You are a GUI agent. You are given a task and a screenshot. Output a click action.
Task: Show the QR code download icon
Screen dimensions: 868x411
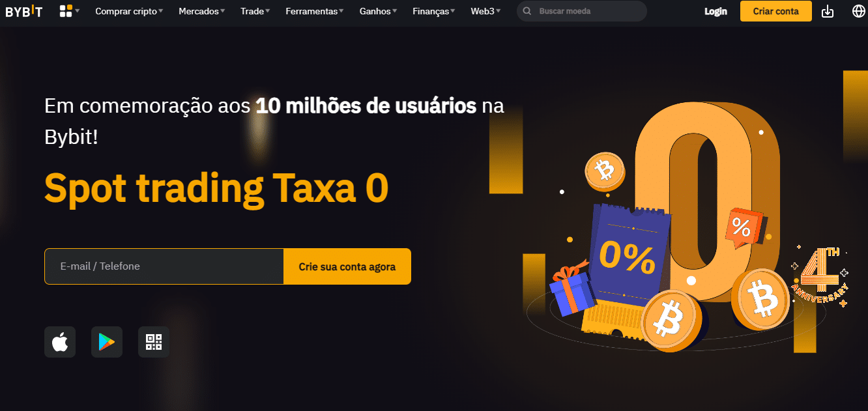click(x=154, y=342)
